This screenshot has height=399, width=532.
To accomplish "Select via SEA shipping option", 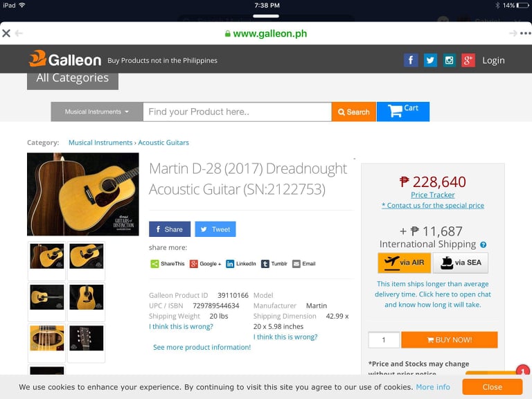I will pyautogui.click(x=461, y=263).
